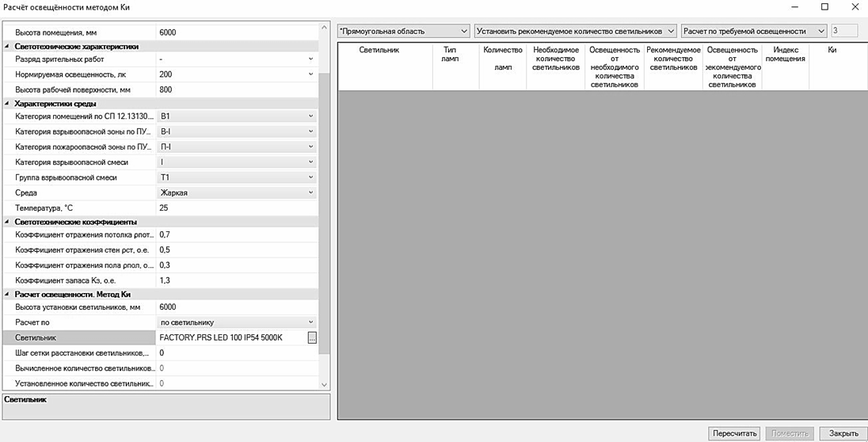Open the Среда Жаркая dropdown

coord(310,192)
